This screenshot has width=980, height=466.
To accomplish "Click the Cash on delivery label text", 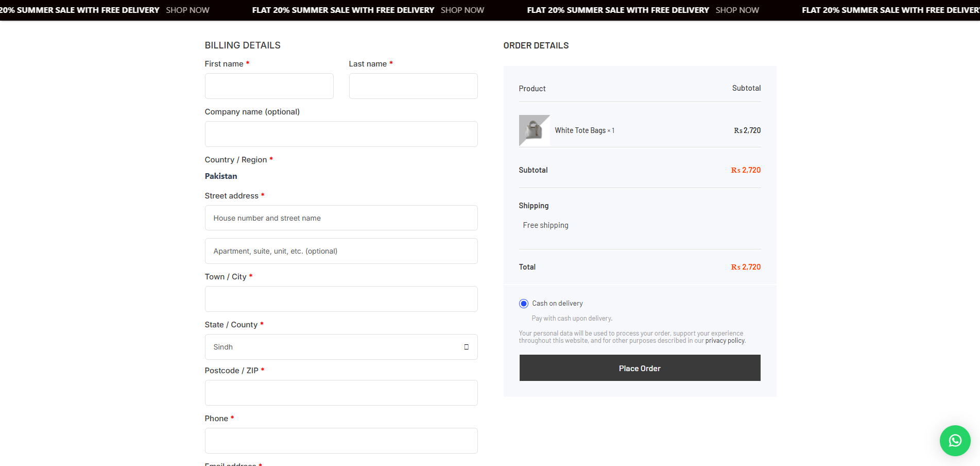I will tap(557, 304).
